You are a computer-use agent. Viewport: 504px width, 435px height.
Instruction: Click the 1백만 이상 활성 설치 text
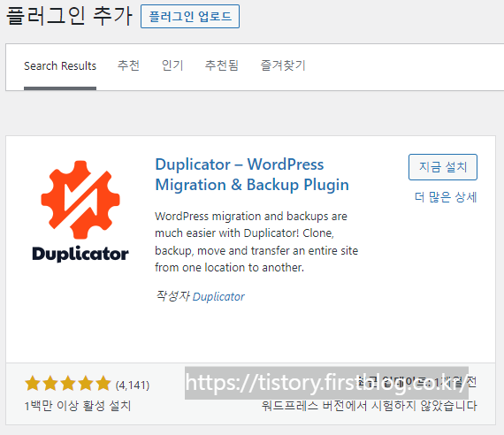coord(78,406)
